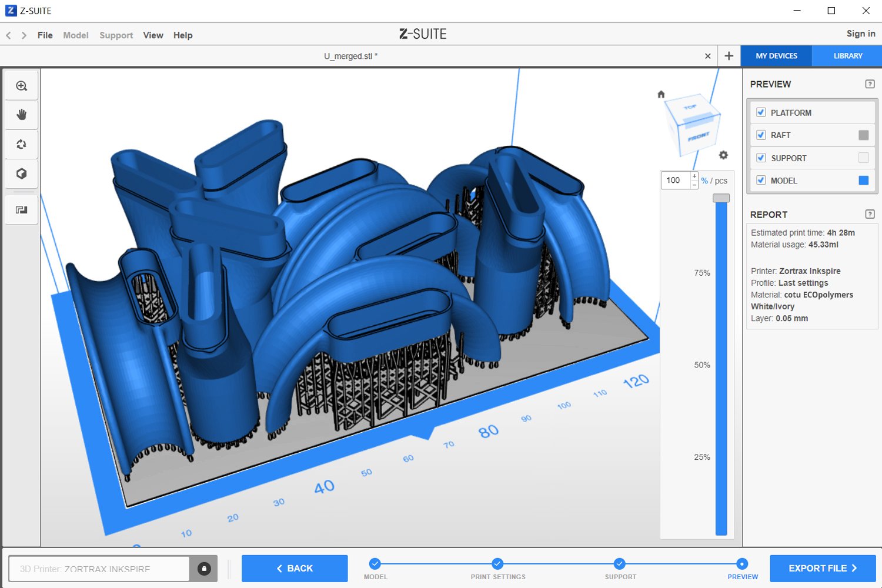Open help for the Report panel

870,214
